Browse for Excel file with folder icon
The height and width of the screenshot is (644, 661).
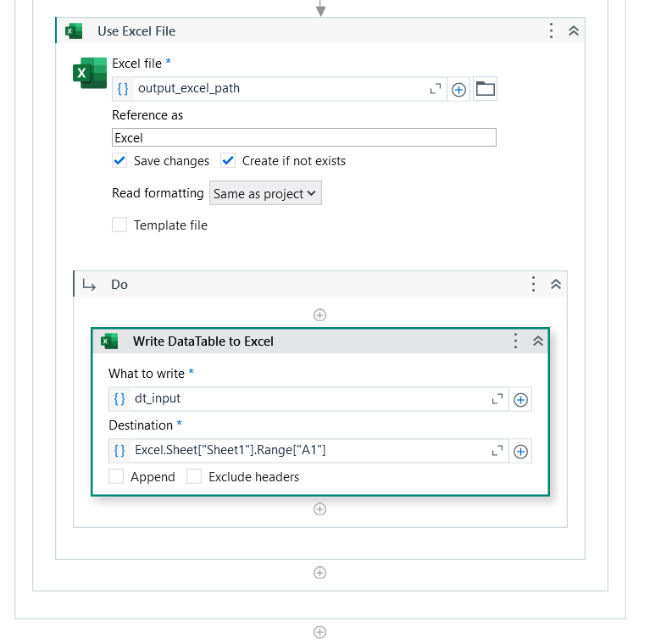coord(485,89)
